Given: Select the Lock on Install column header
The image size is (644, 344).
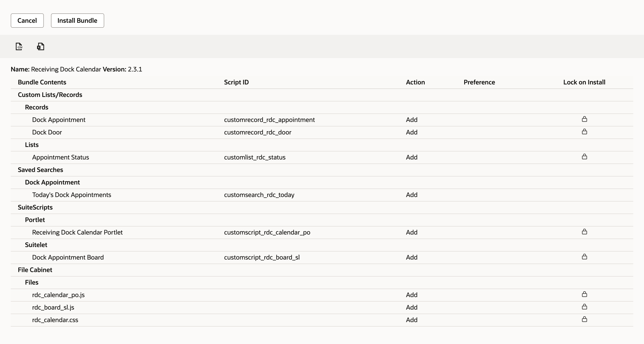Looking at the screenshot, I should click(x=584, y=82).
